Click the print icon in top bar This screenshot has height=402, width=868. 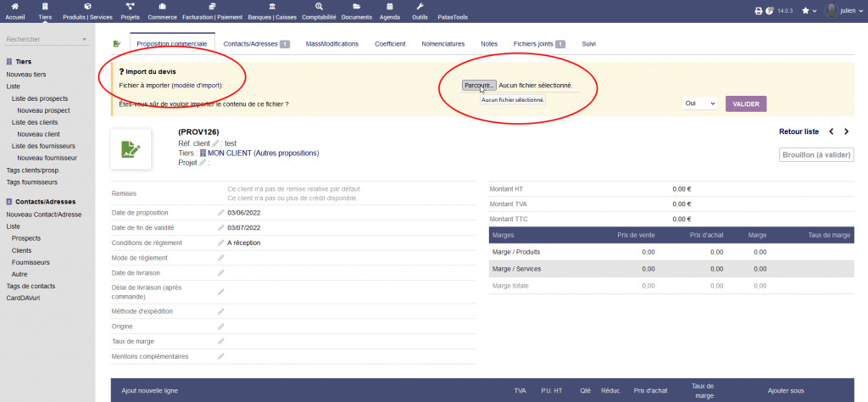758,11
